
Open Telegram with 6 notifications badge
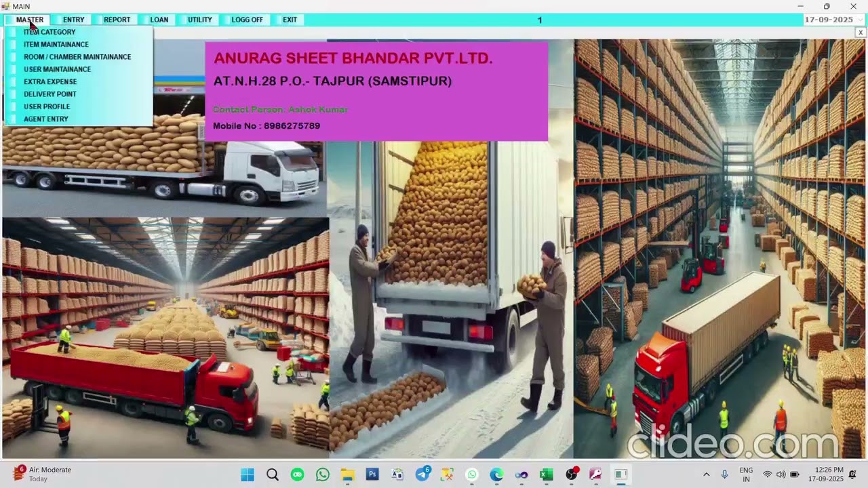[x=422, y=474]
